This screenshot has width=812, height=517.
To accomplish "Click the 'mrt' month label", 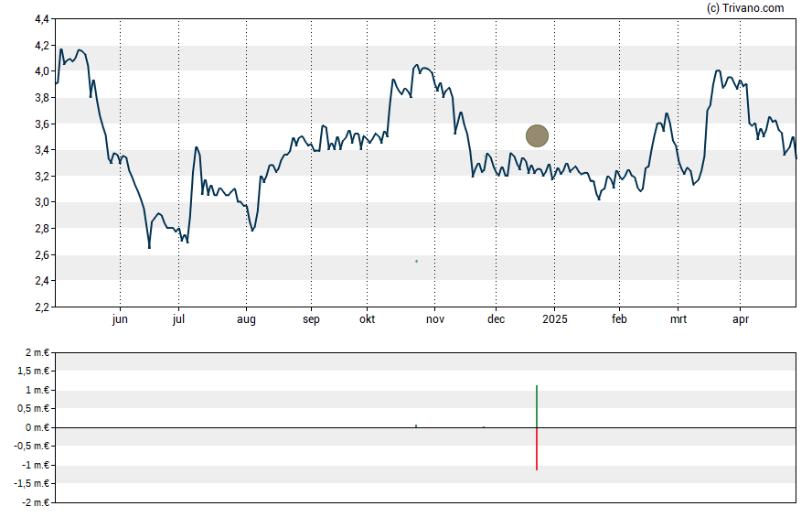I will pyautogui.click(x=678, y=319).
